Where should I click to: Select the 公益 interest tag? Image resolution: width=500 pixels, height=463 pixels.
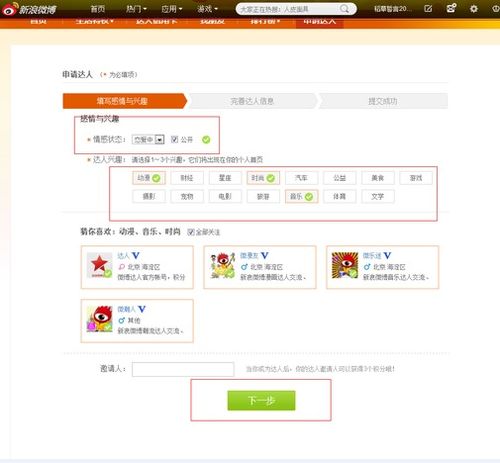(340, 178)
